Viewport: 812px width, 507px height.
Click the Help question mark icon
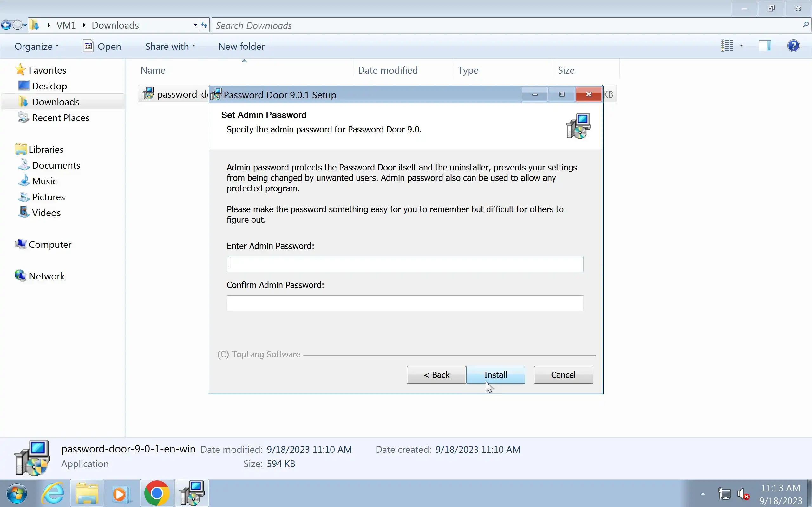tap(793, 46)
